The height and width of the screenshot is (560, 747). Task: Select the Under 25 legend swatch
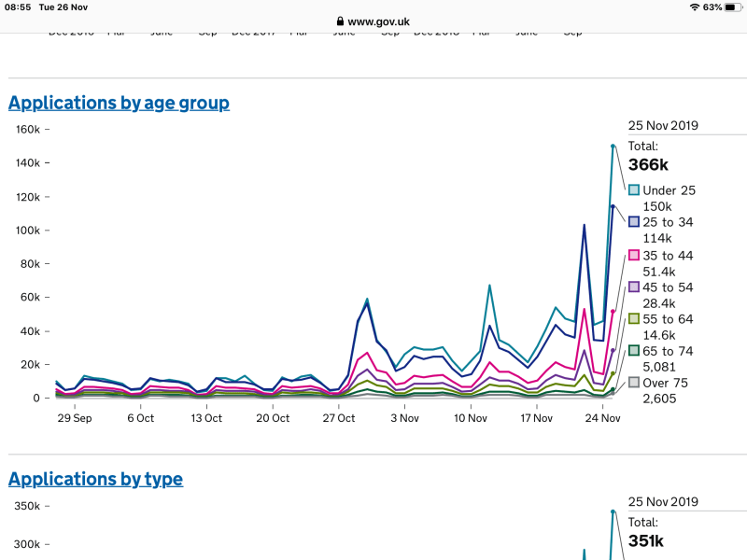point(634,190)
